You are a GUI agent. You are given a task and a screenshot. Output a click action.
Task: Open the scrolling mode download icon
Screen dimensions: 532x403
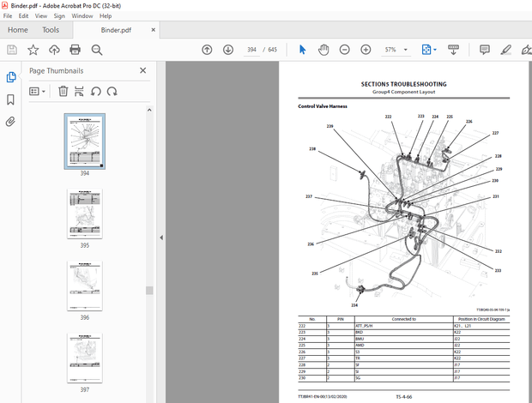tap(453, 50)
